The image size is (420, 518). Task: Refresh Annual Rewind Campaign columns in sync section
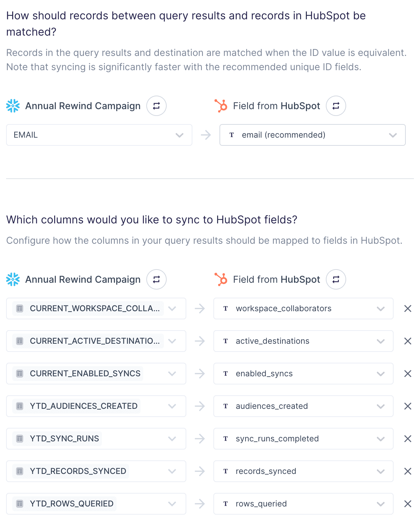pyautogui.click(x=156, y=279)
